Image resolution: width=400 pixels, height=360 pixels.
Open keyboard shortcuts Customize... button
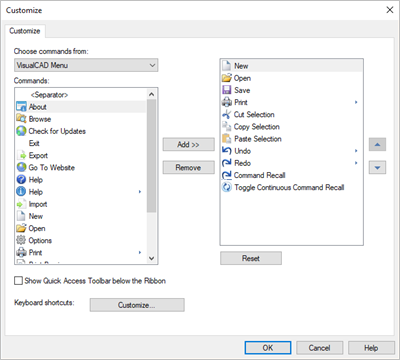[x=137, y=305]
